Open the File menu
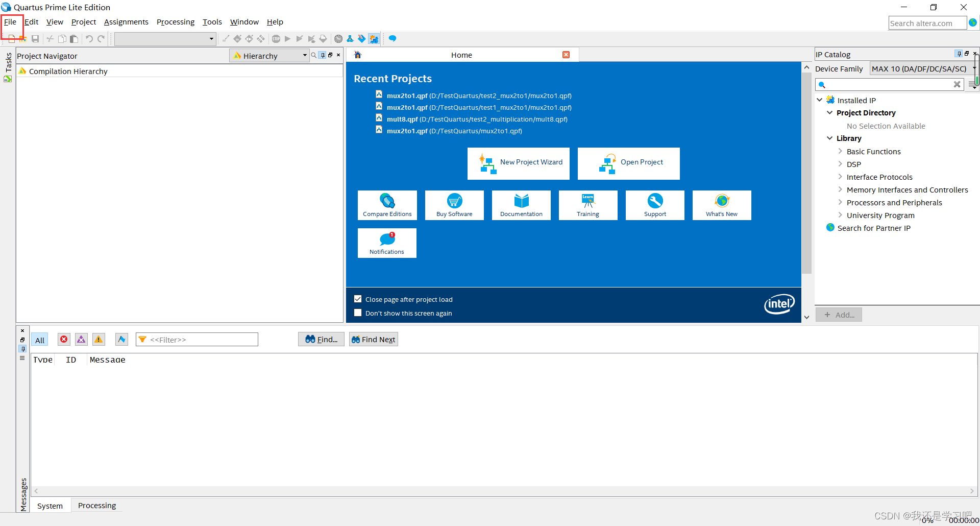 [10, 22]
